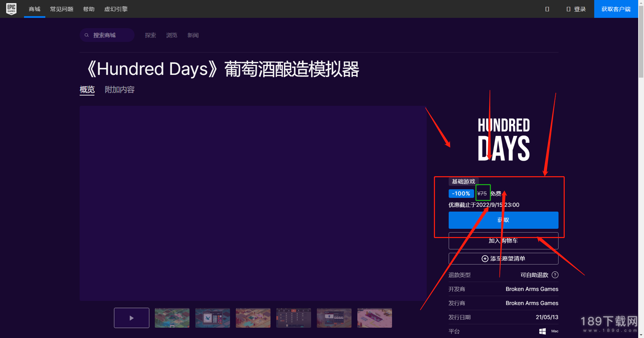Click the blue 获取 get button

point(503,220)
